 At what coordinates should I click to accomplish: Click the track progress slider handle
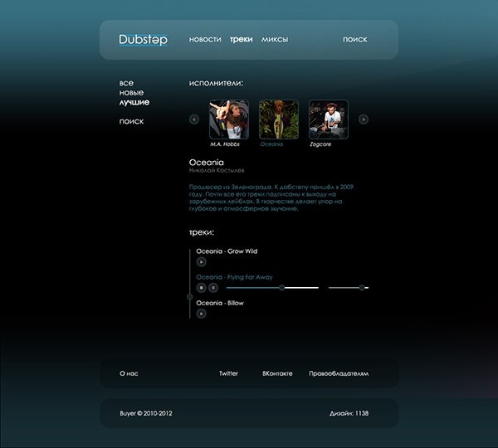(281, 288)
